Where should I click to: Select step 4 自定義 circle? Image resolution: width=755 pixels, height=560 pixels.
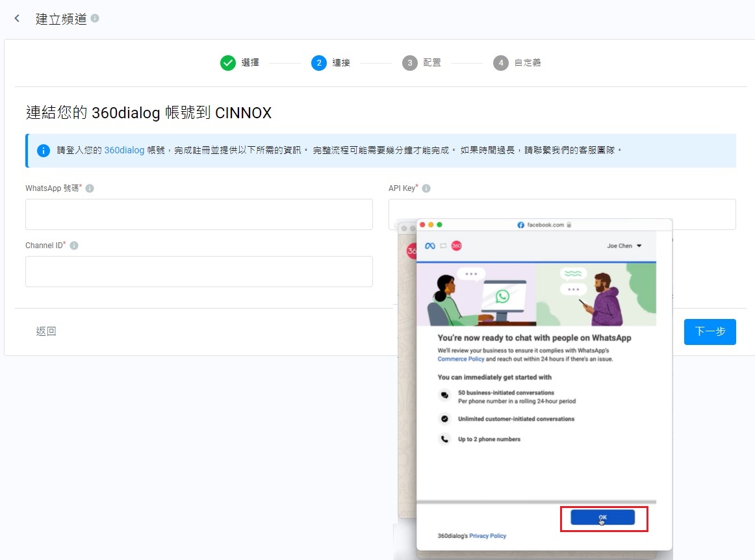501,62
